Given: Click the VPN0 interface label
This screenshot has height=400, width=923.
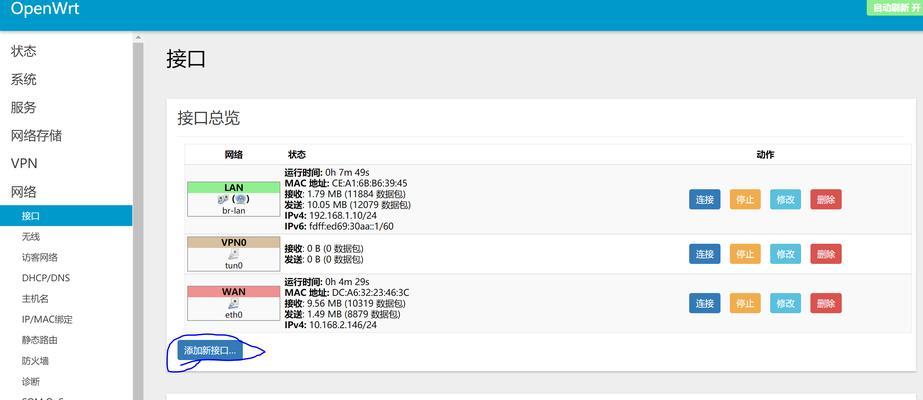Looking at the screenshot, I should coord(234,242).
